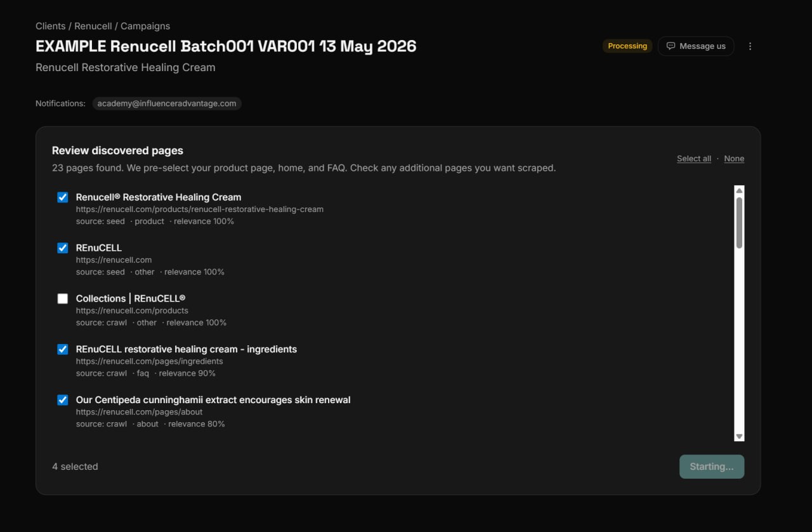The width and height of the screenshot is (812, 532).
Task: Uncheck the Centipeda cunninghamii extract page checkbox
Action: point(63,401)
